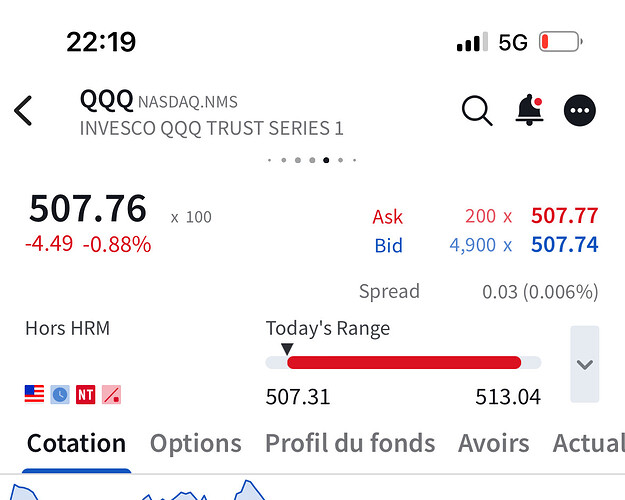Screen dimensions: 625x500
Task: Tap the red Today's Range bar
Action: click(x=404, y=362)
